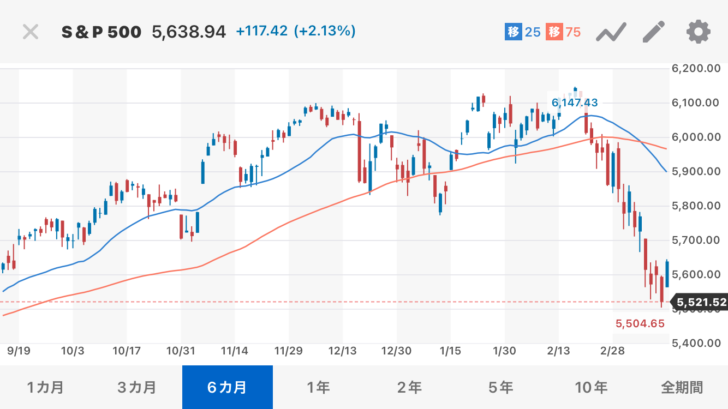Open the pencil drawing tool
728x409 pixels.
coord(653,32)
